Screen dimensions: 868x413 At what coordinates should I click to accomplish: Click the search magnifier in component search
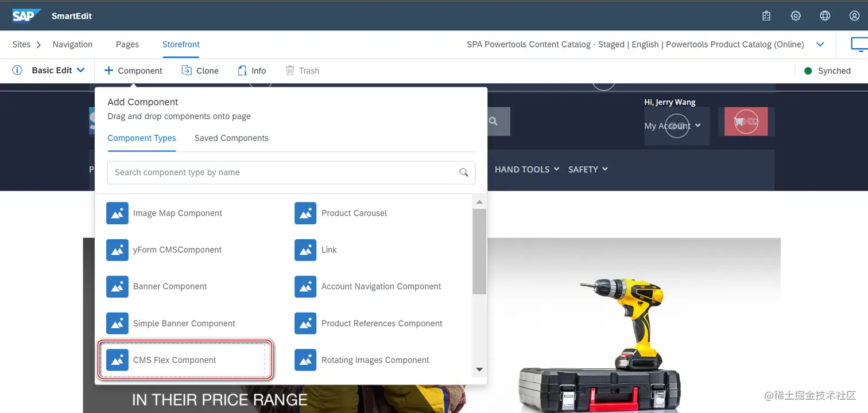(x=464, y=172)
